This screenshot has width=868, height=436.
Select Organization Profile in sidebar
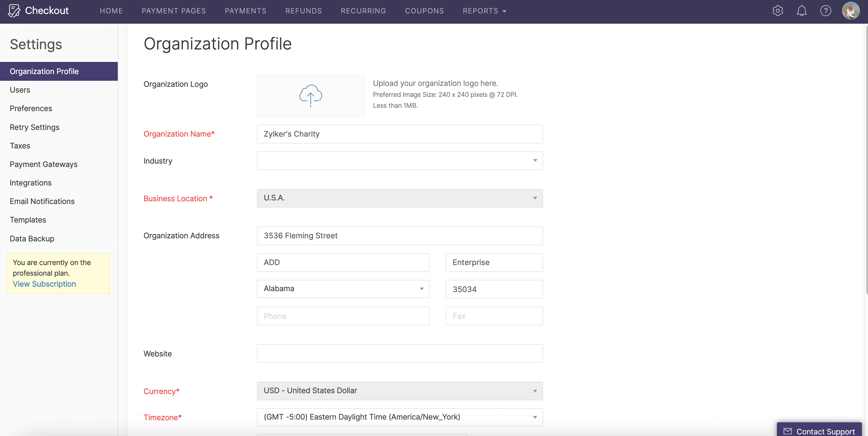(59, 71)
